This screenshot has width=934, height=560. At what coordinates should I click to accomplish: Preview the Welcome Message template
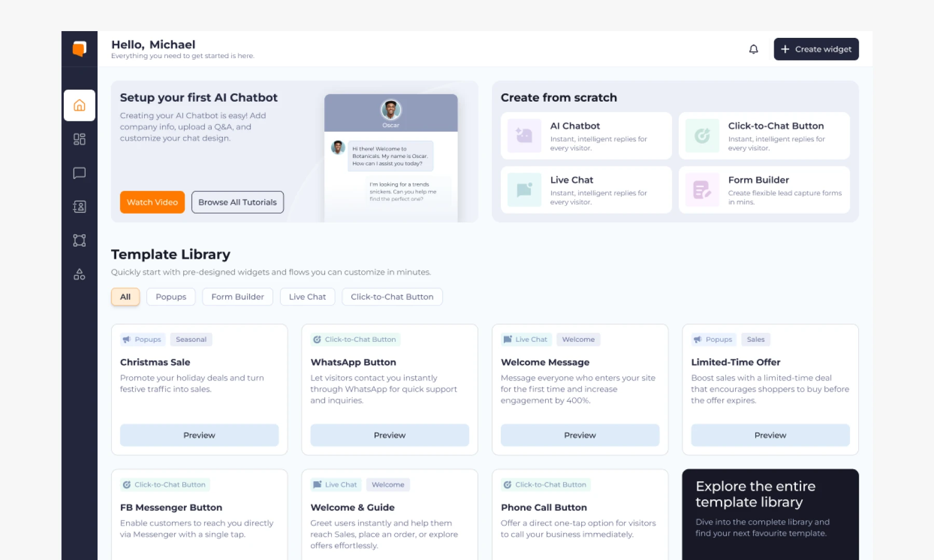click(x=580, y=435)
